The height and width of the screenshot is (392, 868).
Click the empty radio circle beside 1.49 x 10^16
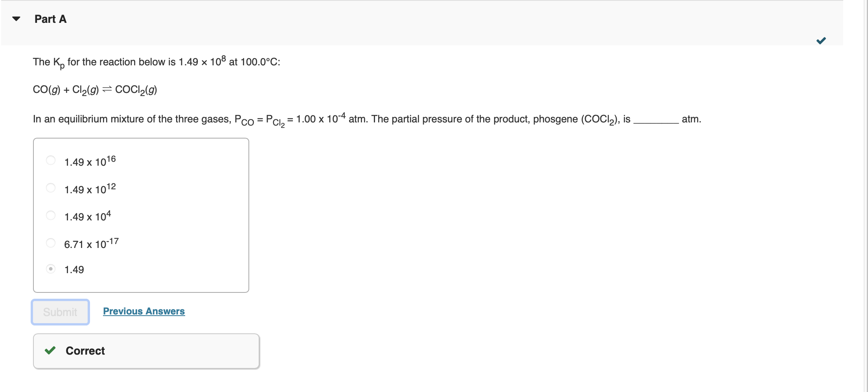tap(51, 160)
